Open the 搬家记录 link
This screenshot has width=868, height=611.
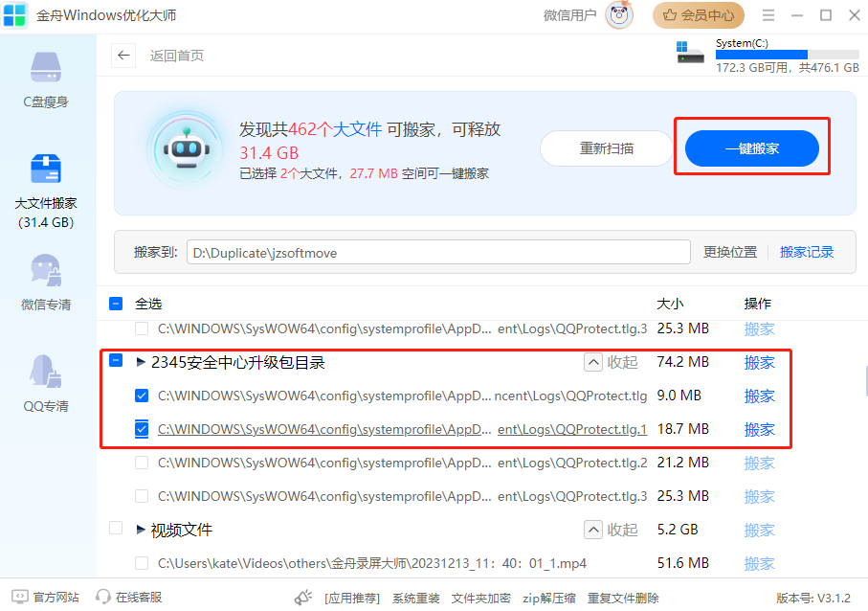(x=806, y=252)
